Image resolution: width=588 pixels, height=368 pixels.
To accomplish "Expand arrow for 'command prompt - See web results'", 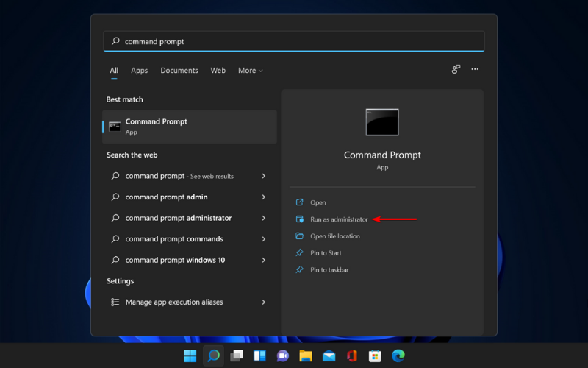I will [264, 176].
